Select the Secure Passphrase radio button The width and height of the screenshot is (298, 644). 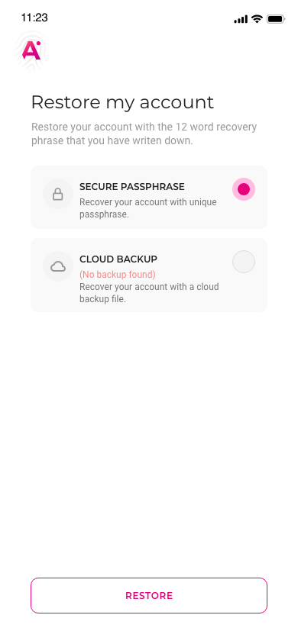[244, 189]
